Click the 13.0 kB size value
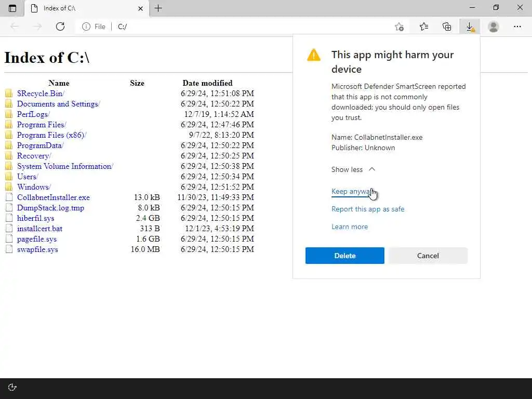This screenshot has width=532, height=399. [x=147, y=197]
